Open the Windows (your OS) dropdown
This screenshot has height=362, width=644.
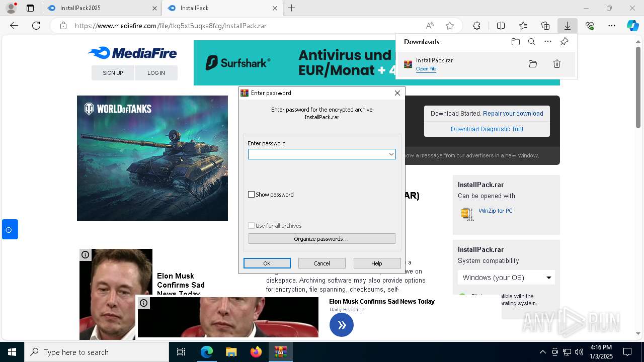[506, 278]
